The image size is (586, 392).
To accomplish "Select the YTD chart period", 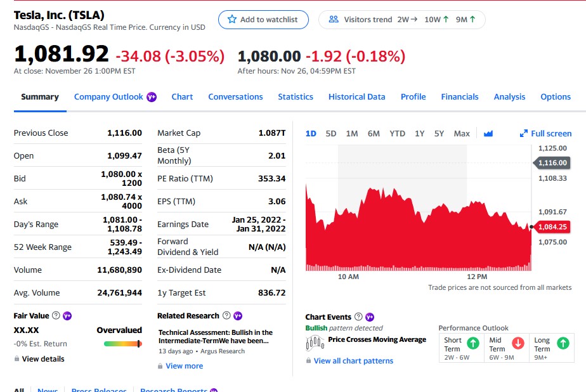I will (397, 133).
